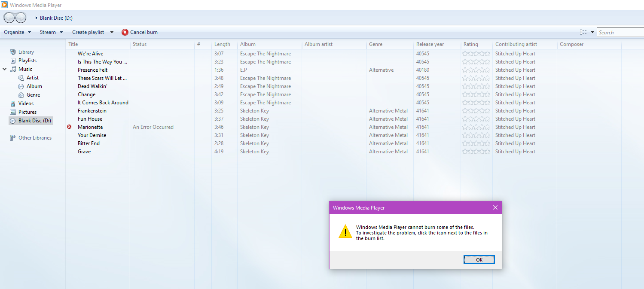Go back with the left navigation arrow
The height and width of the screenshot is (289, 644).
tap(9, 18)
